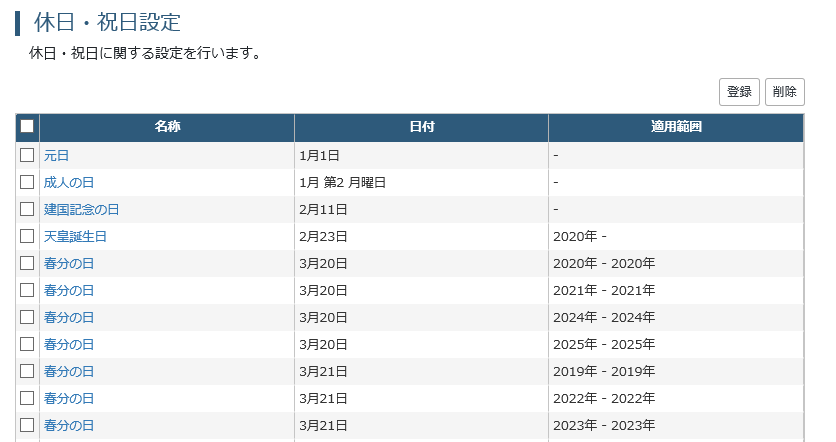Click the 登録 button
836x442 pixels.
tap(739, 92)
